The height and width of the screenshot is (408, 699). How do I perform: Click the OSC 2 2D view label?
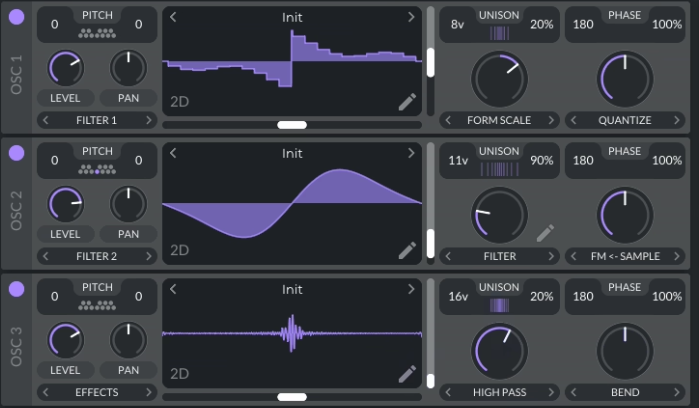(180, 250)
